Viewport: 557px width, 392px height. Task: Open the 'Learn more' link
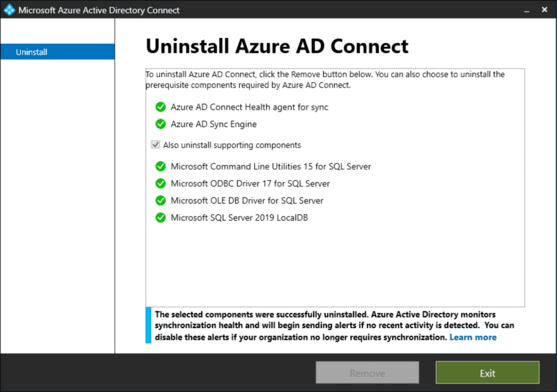click(x=472, y=337)
